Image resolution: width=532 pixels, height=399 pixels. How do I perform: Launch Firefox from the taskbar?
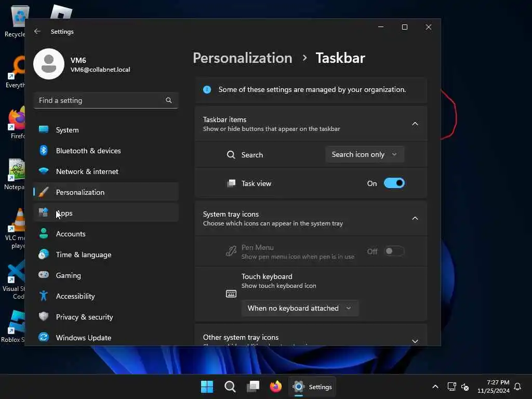coord(276,387)
